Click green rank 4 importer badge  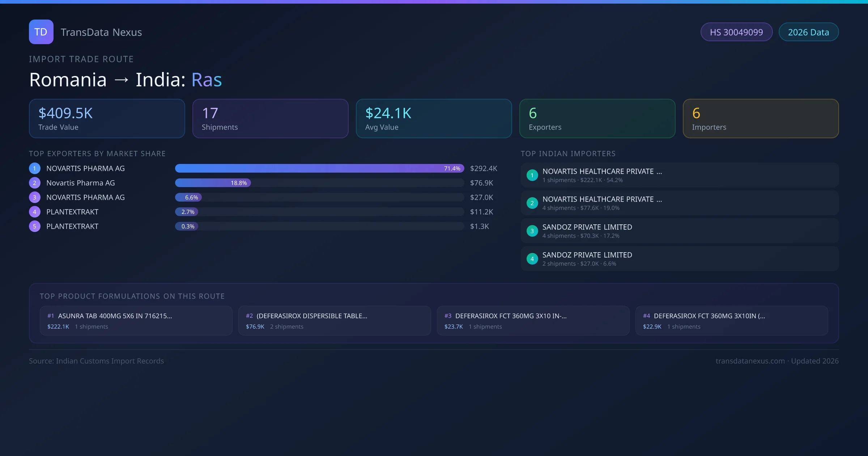coord(532,259)
